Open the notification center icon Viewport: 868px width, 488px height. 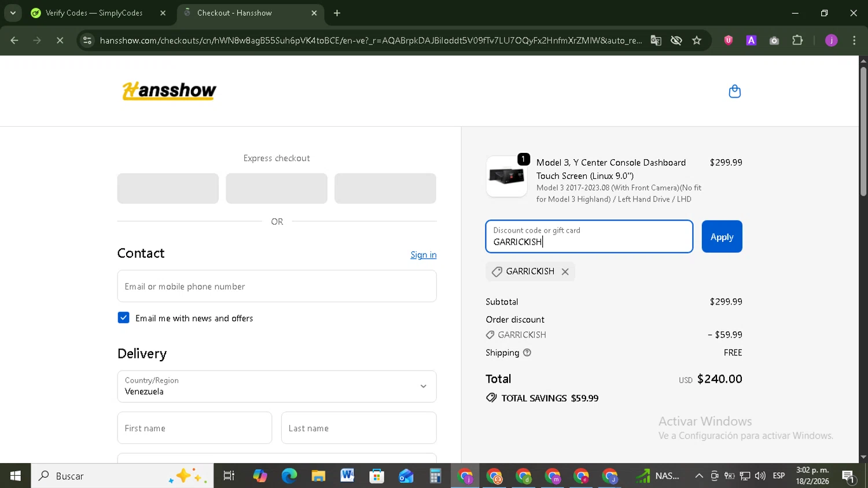coord(849,476)
